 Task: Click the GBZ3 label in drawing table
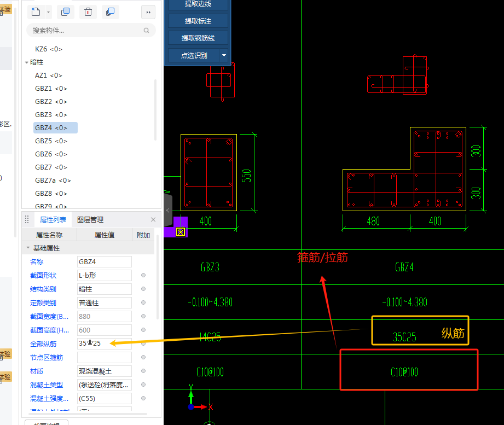click(210, 267)
